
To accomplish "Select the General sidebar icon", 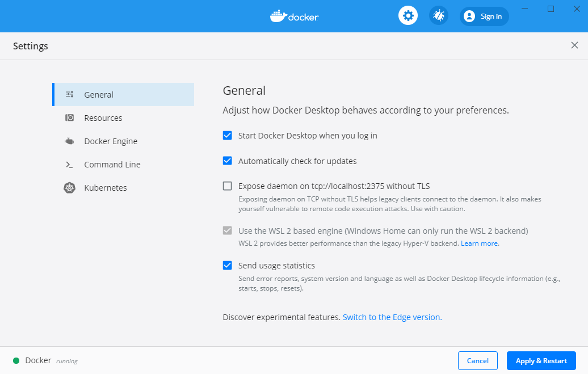I will pyautogui.click(x=69, y=94).
